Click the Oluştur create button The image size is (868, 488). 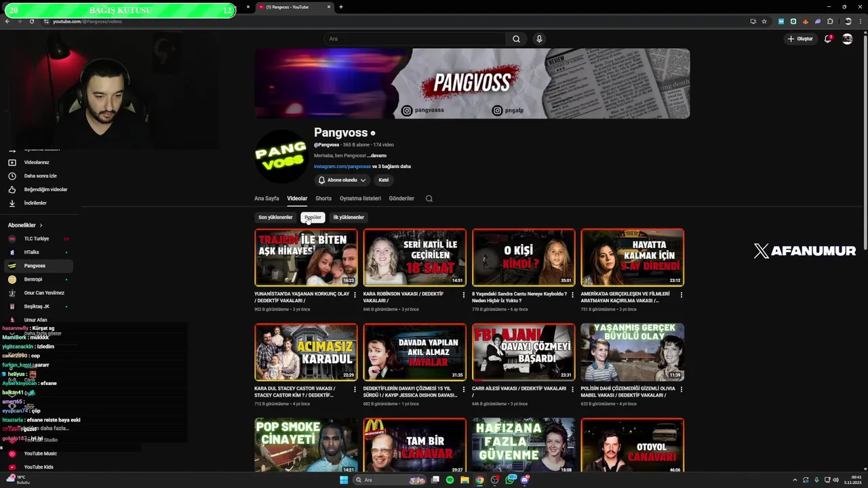point(800,39)
